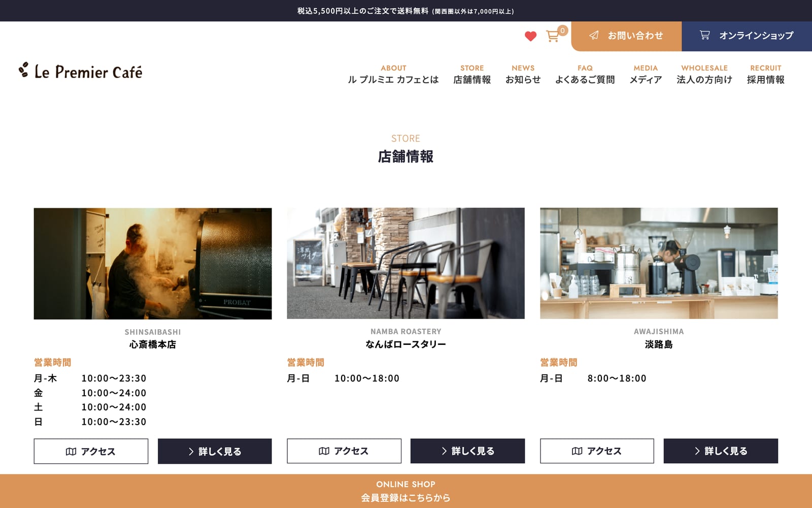Click the red heart favorites icon
Image resolution: width=812 pixels, height=508 pixels.
pyautogui.click(x=530, y=36)
